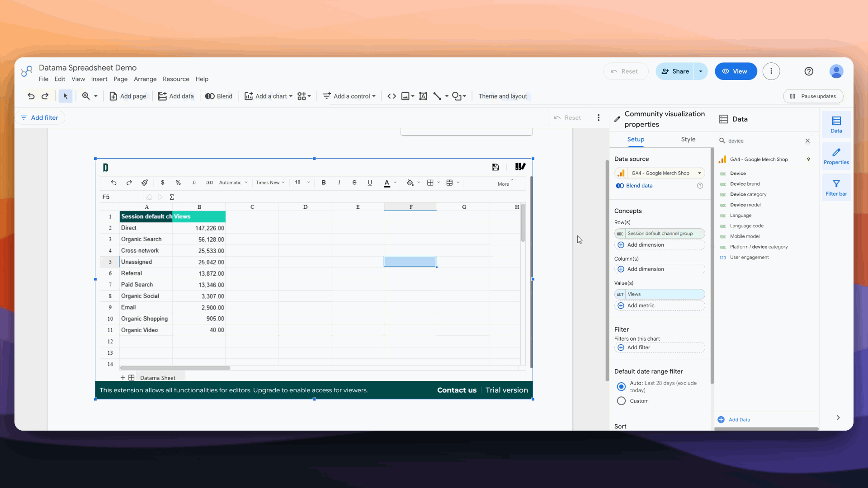Screen dimensions: 868x488
Task: Choose the Custom date range option
Action: tap(621, 401)
